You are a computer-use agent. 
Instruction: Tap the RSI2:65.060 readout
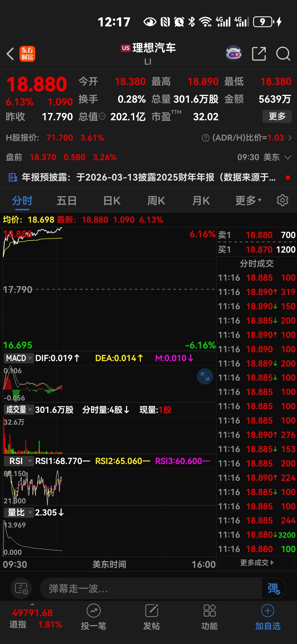tap(122, 461)
